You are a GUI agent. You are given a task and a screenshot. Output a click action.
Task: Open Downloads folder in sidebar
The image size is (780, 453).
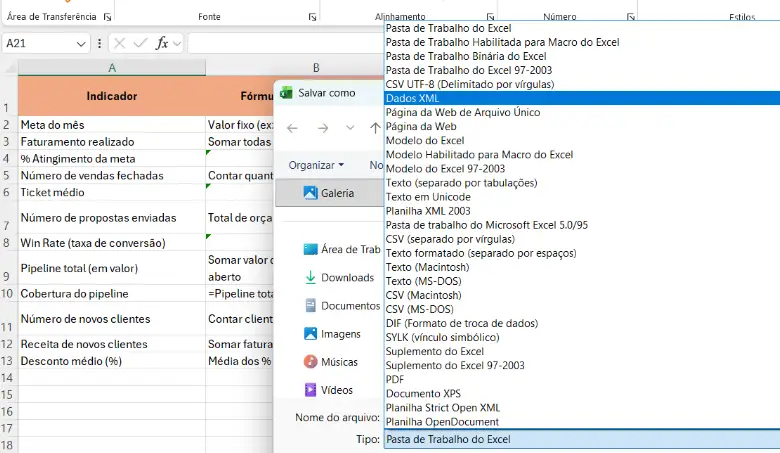(339, 277)
